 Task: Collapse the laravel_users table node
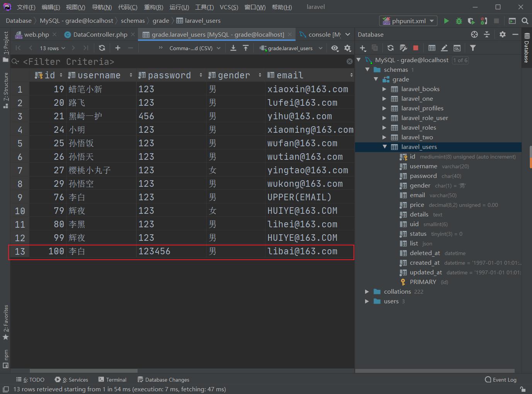click(x=384, y=147)
